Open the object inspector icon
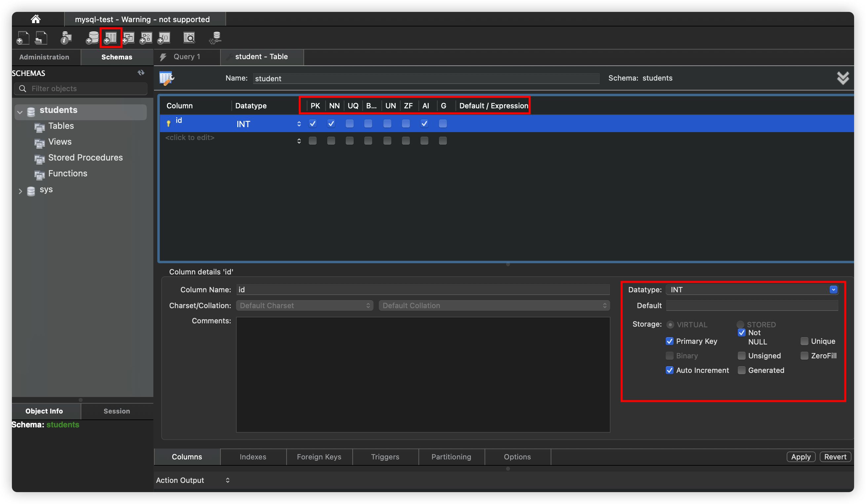This screenshot has height=504, width=866. tap(66, 38)
